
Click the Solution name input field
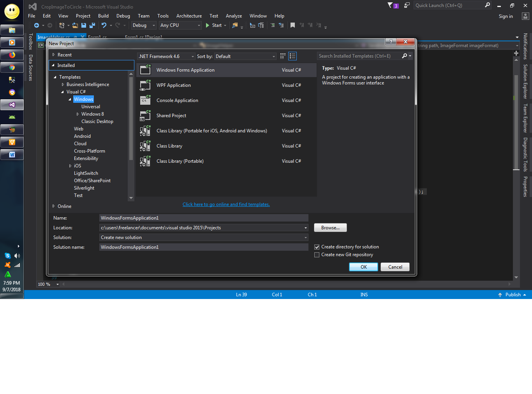[204, 247]
